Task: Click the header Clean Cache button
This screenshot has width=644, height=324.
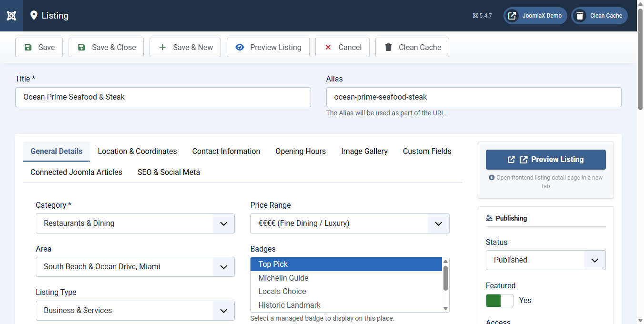Action: [599, 16]
